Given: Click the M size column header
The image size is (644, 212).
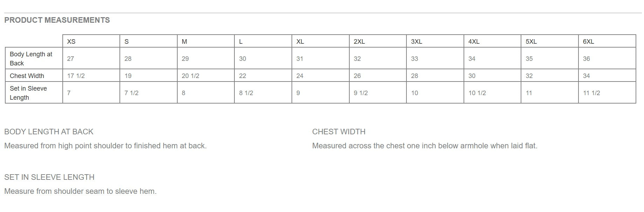Looking at the screenshot, I should pyautogui.click(x=184, y=41).
